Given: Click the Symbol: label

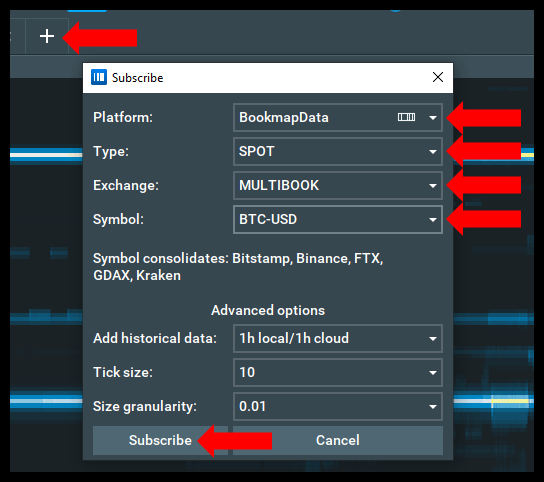Looking at the screenshot, I should click(x=118, y=219).
